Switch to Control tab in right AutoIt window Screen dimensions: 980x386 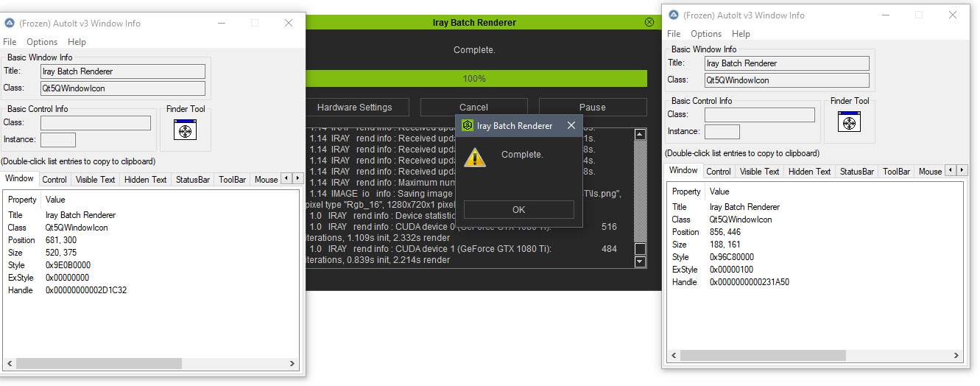click(719, 171)
